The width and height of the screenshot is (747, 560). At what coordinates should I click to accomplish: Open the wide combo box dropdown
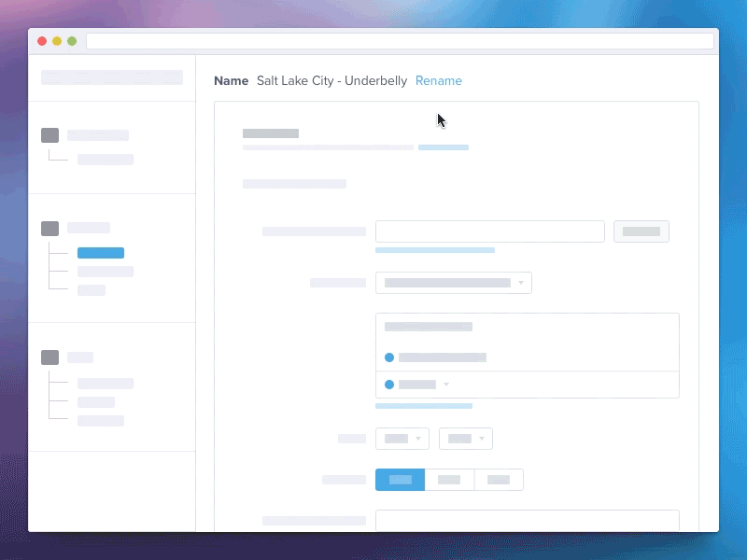(454, 282)
